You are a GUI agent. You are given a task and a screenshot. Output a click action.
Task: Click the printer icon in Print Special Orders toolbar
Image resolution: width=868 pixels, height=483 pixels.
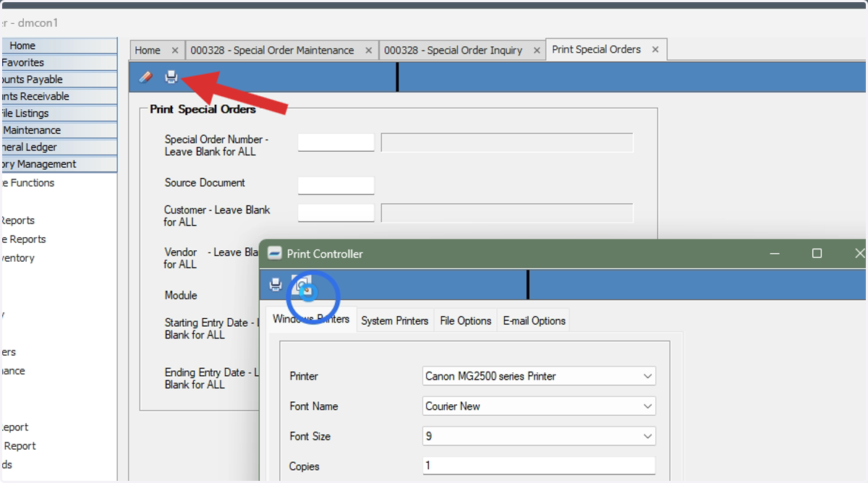click(x=171, y=77)
